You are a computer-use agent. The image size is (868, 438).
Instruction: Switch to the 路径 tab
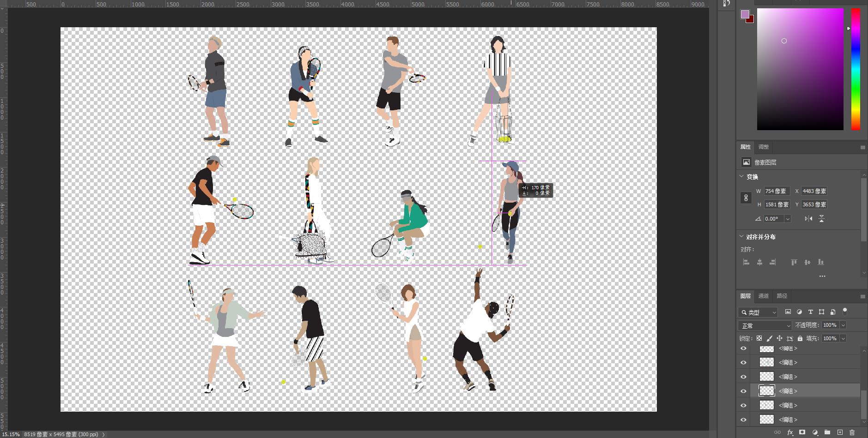point(782,296)
